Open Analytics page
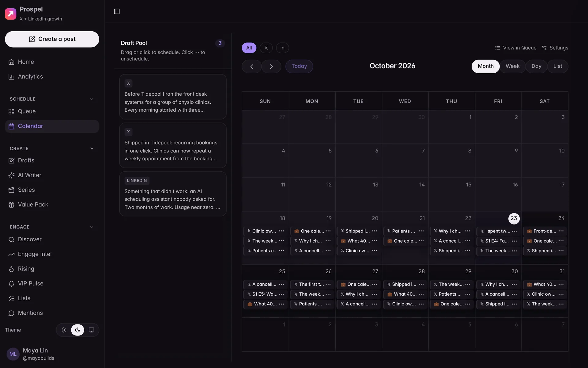The image size is (588, 368). [x=52, y=77]
